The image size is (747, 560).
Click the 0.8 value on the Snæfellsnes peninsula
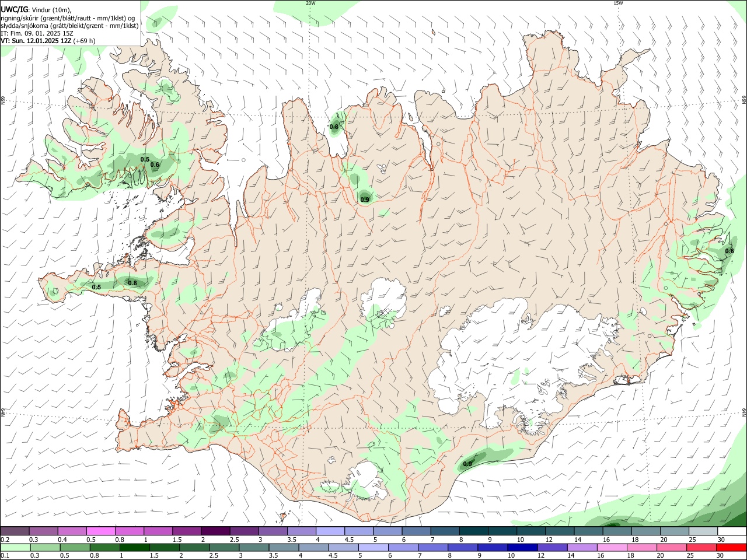click(x=132, y=283)
